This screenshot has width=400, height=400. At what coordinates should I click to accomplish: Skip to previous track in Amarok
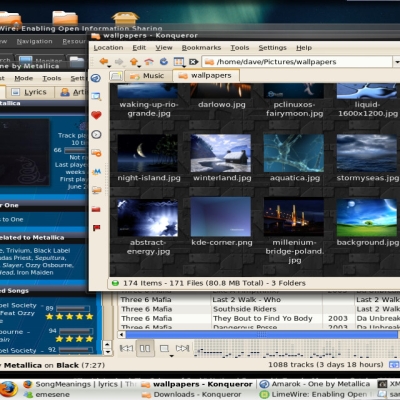click(126, 348)
